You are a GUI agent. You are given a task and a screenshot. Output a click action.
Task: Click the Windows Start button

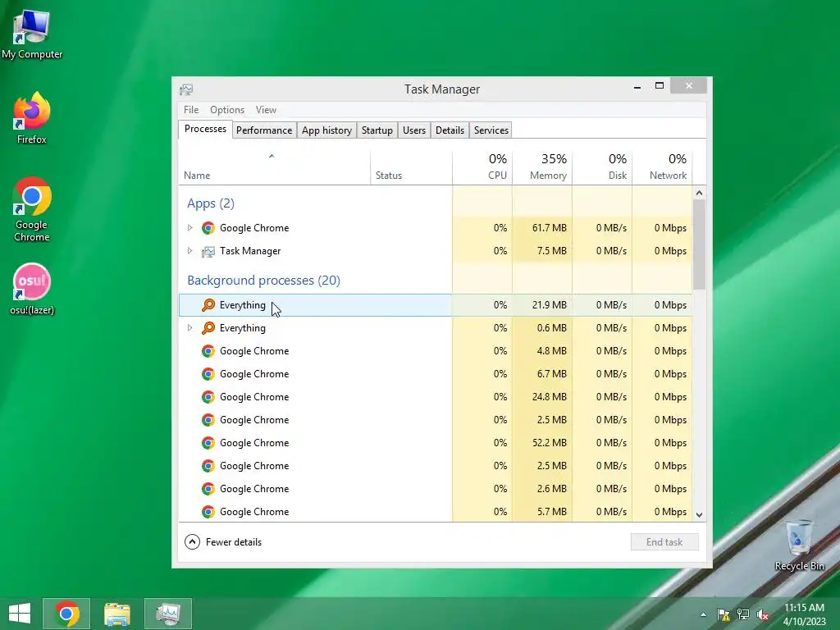tap(20, 614)
